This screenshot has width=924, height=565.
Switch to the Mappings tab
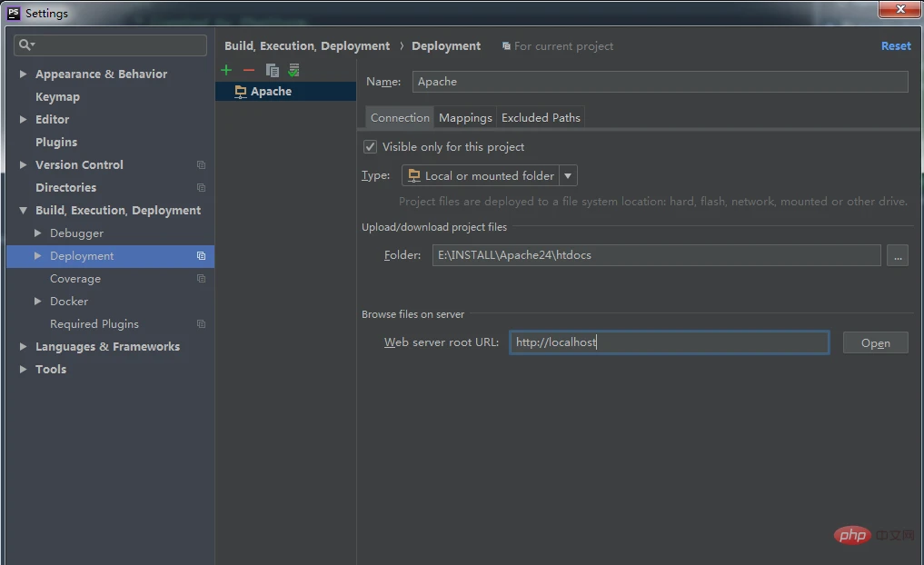point(465,117)
